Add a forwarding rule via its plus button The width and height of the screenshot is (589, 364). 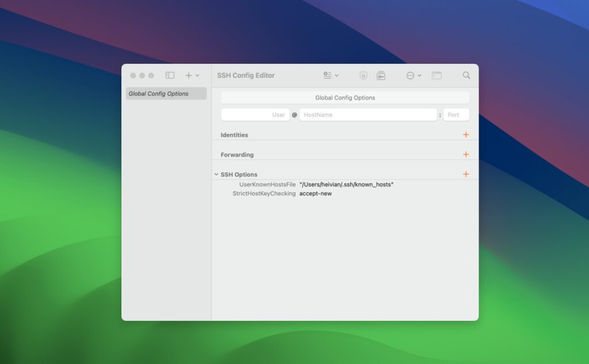pos(466,154)
